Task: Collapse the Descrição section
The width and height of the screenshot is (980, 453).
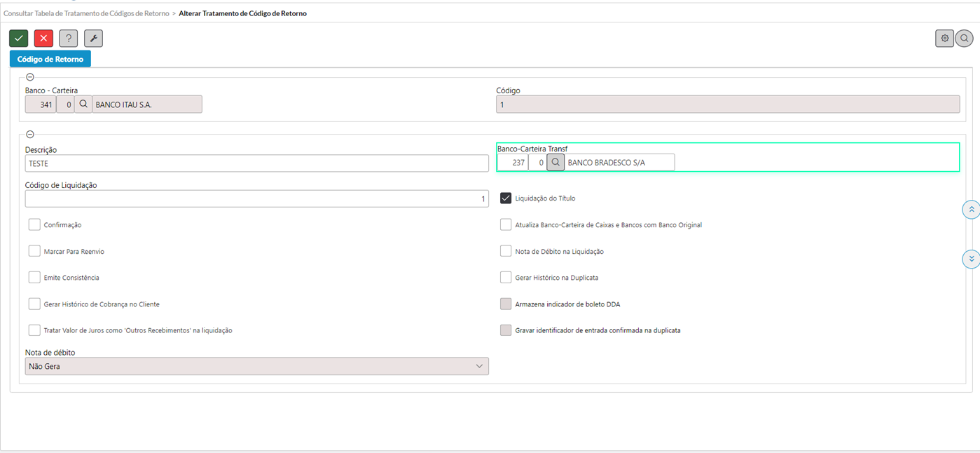Action: [30, 134]
